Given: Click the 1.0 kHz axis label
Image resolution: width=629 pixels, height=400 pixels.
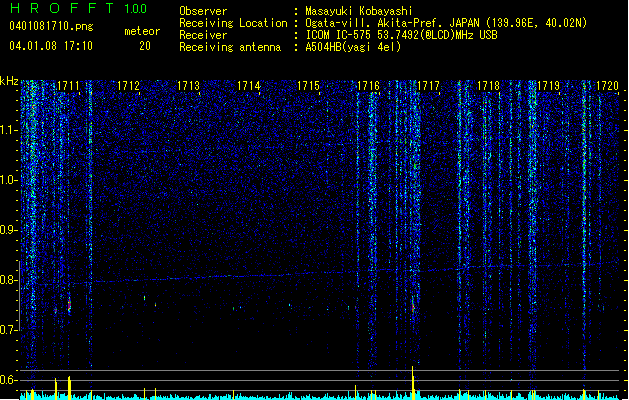Looking at the screenshot, I should pos(9,180).
